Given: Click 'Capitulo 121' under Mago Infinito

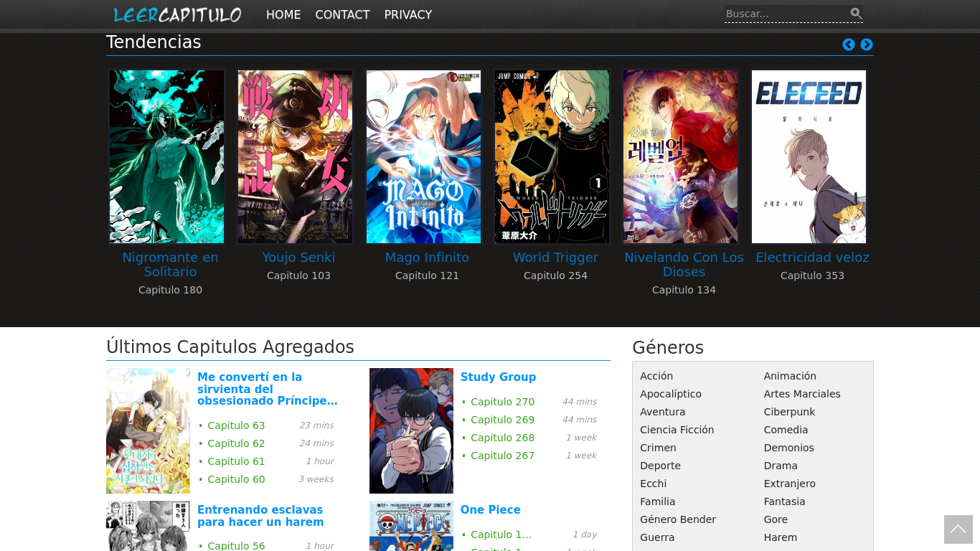Looking at the screenshot, I should [427, 275].
